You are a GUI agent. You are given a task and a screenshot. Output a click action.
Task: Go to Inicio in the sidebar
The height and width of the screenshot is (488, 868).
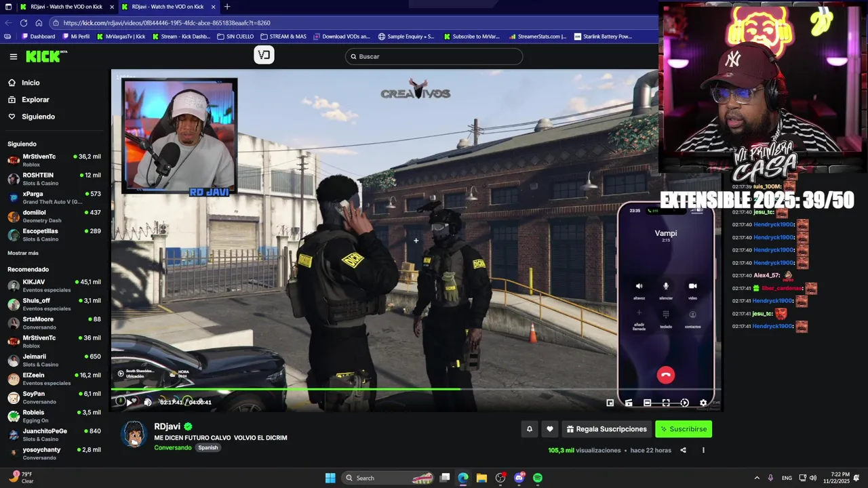31,83
